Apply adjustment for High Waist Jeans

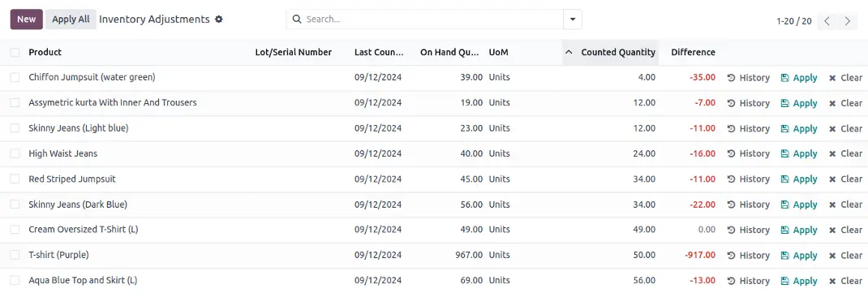[x=799, y=154]
